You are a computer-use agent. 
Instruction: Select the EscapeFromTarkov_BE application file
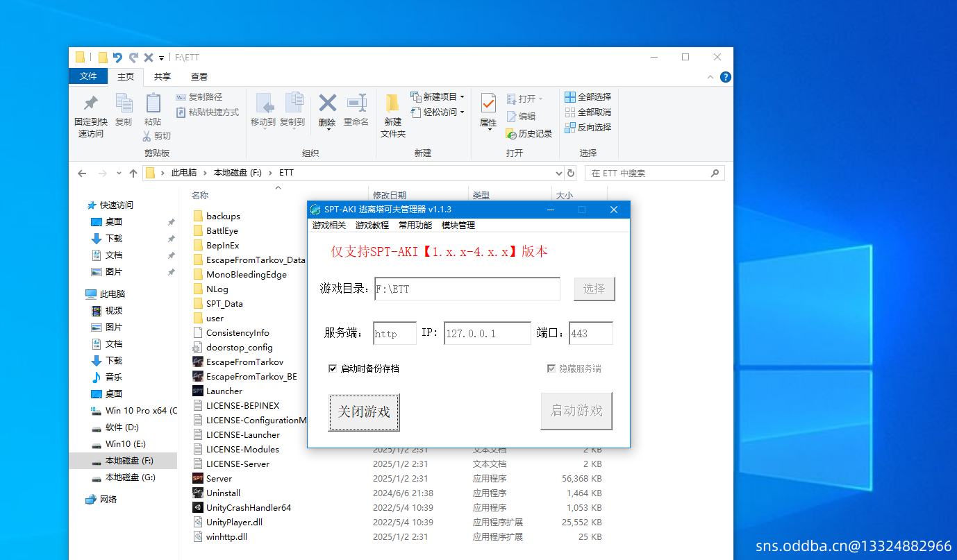pyautogui.click(x=251, y=377)
